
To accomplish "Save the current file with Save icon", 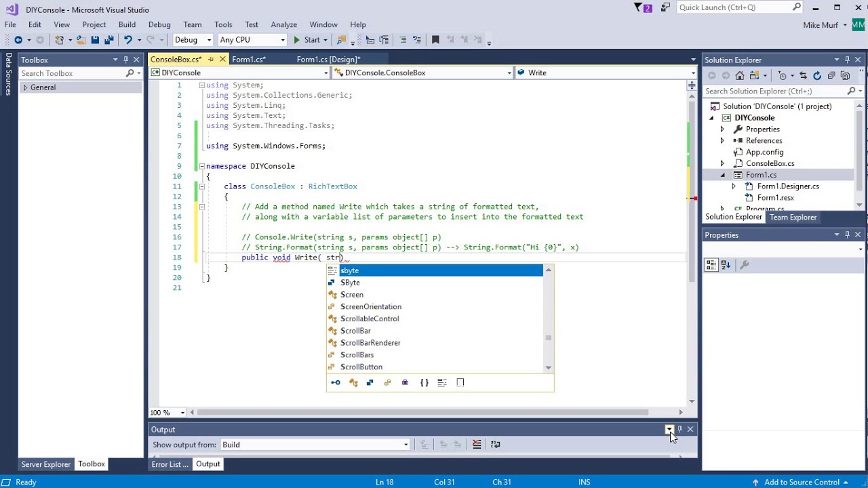I will (95, 40).
